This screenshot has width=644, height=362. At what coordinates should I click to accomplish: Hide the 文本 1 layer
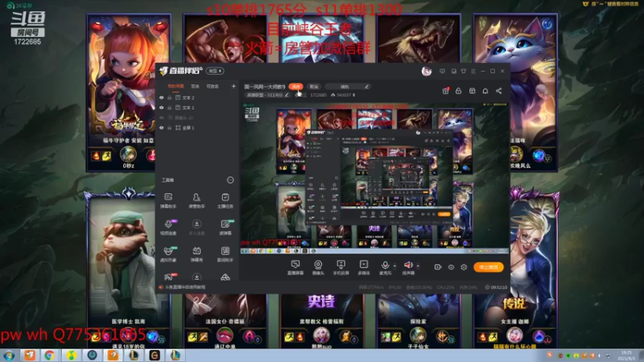pyautogui.click(x=162, y=108)
